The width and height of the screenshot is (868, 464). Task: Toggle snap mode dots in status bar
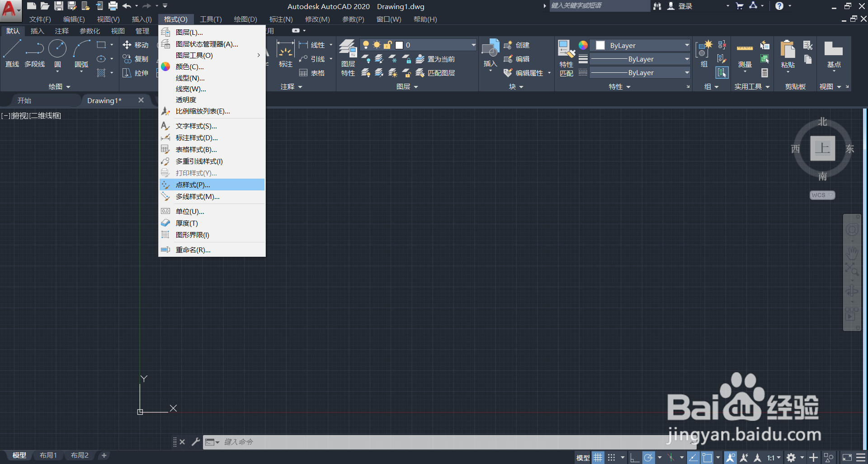(612, 458)
